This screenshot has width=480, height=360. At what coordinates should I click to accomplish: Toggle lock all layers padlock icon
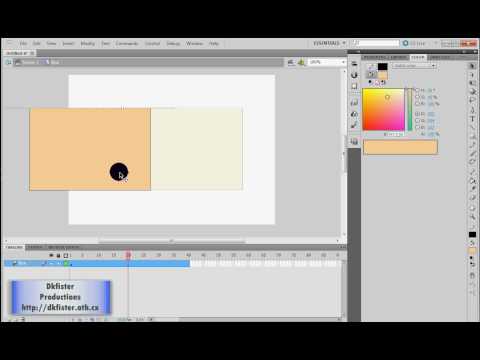58,255
